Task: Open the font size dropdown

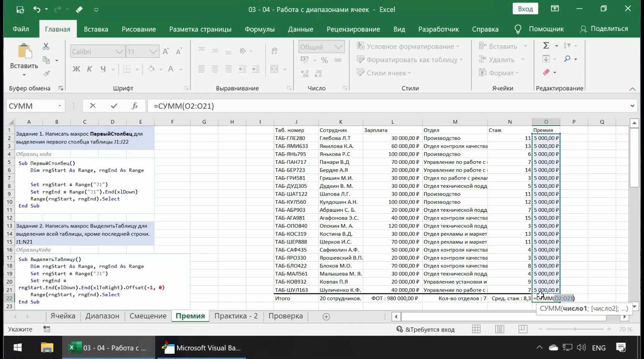Action: click(153, 51)
